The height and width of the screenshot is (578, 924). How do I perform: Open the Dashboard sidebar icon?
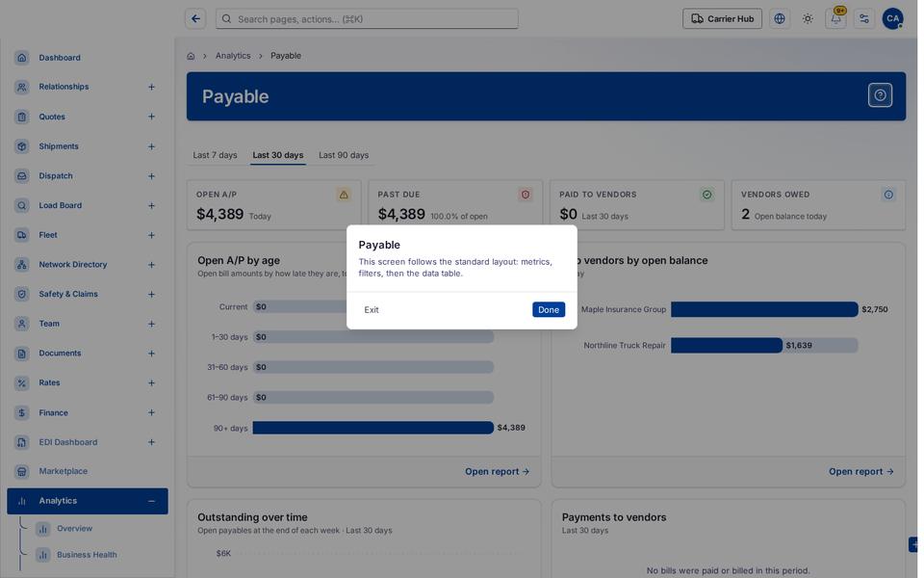pos(22,58)
